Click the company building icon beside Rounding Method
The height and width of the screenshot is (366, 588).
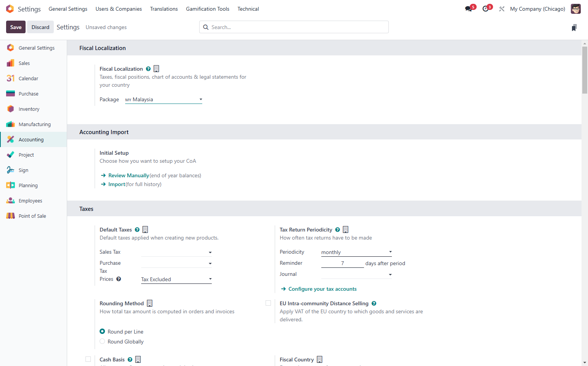pos(150,303)
